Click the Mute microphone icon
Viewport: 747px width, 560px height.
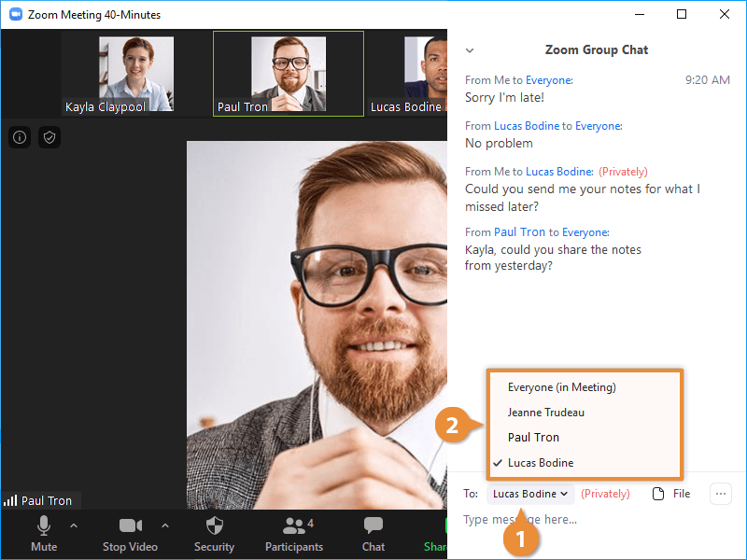44,526
